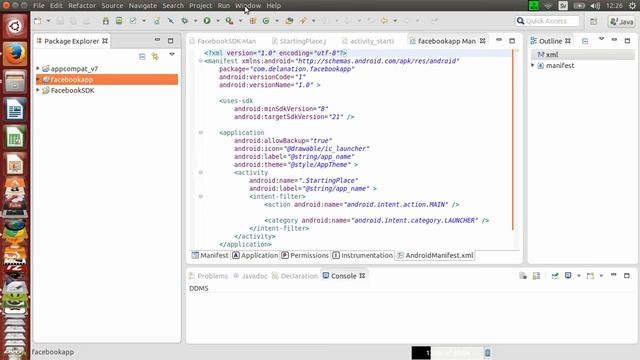Click the New Java Package icon

(x=253, y=21)
